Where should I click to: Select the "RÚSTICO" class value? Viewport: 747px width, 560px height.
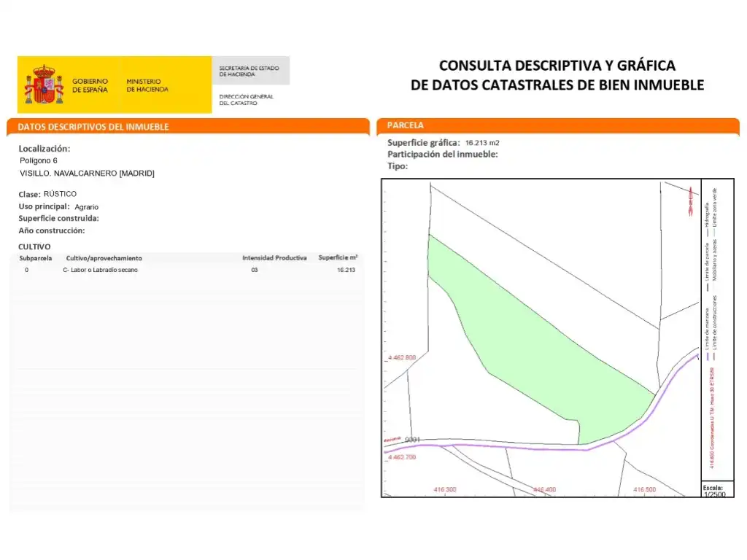pos(60,194)
